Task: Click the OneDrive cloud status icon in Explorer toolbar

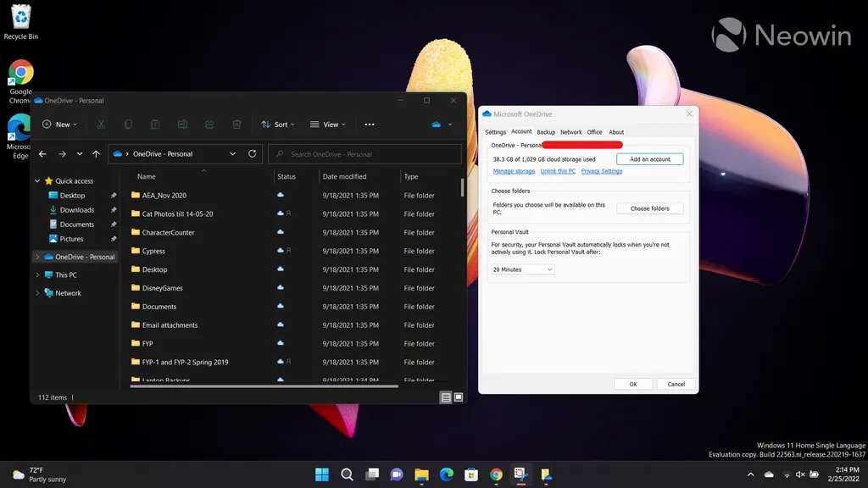Action: pos(437,125)
